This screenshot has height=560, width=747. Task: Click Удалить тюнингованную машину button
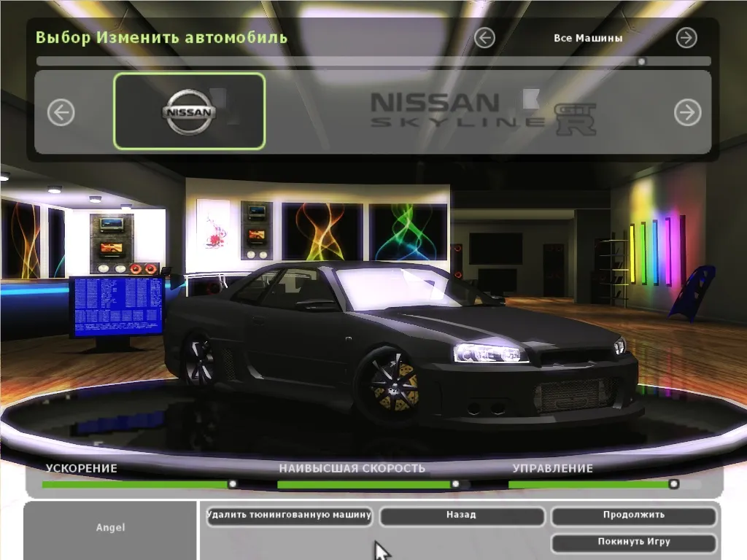click(x=289, y=516)
